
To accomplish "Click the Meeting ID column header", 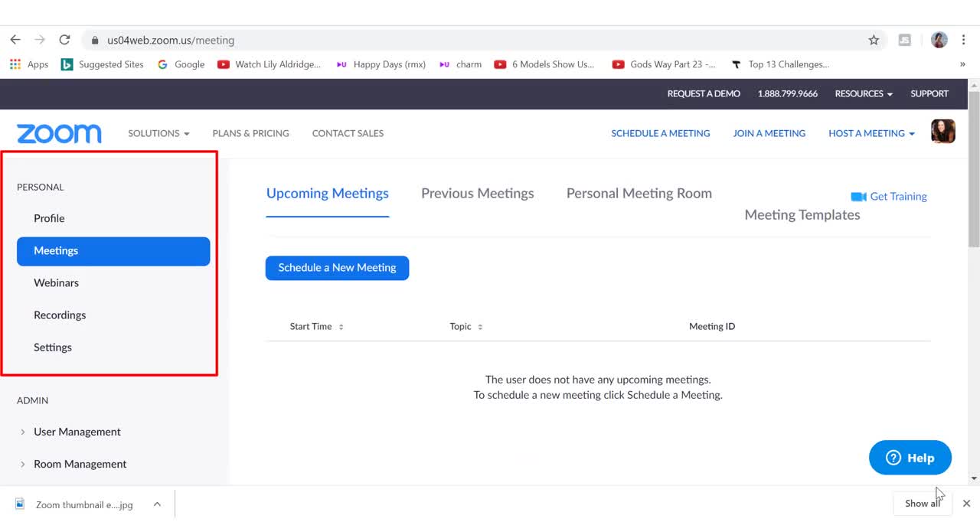I will (x=712, y=326).
